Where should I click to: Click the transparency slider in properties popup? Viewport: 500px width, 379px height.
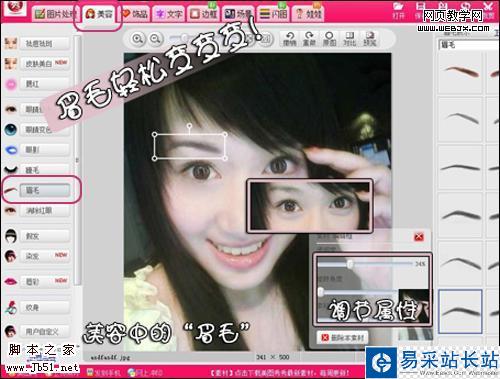pos(365,264)
